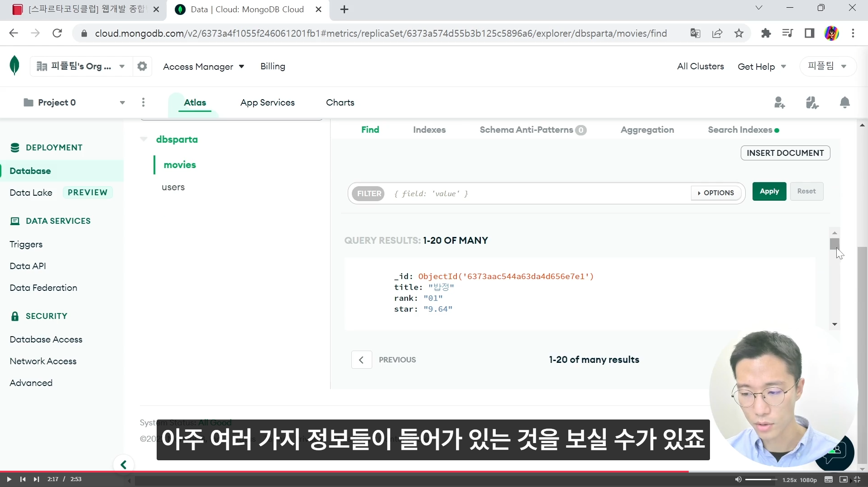Expand the Get Help dropdown

(x=762, y=67)
